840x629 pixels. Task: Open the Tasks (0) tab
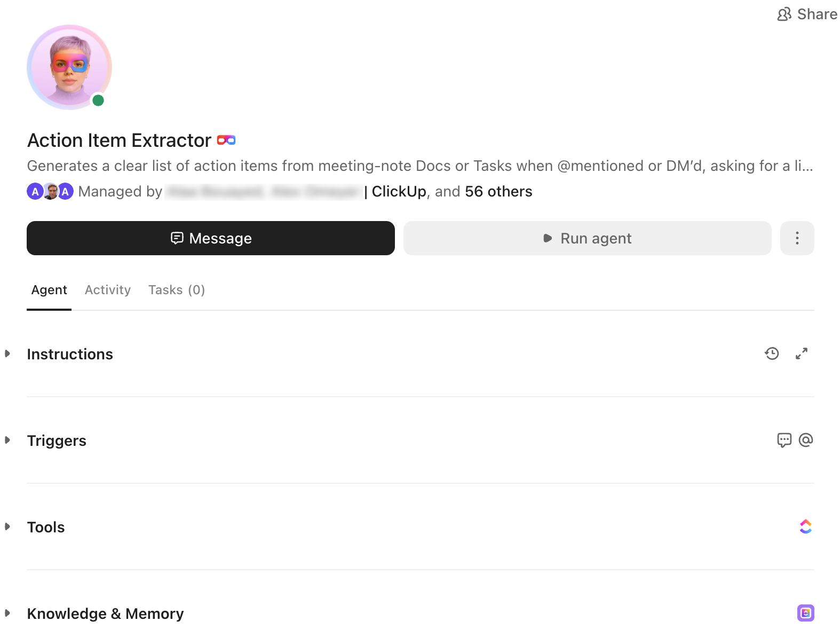[x=177, y=290]
